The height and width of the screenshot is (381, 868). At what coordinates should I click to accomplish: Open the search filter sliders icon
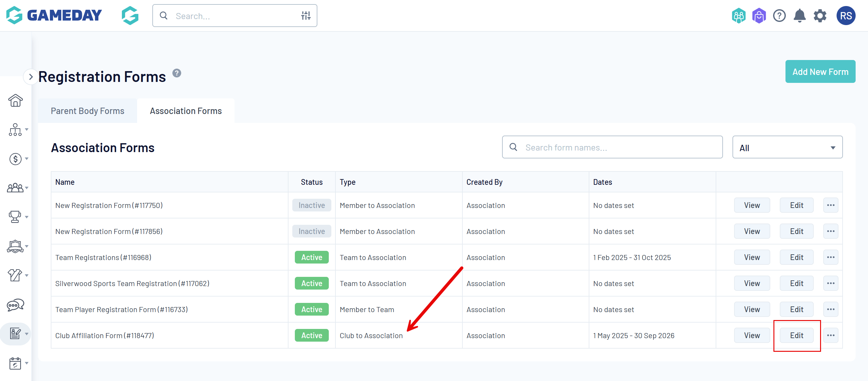(x=306, y=16)
